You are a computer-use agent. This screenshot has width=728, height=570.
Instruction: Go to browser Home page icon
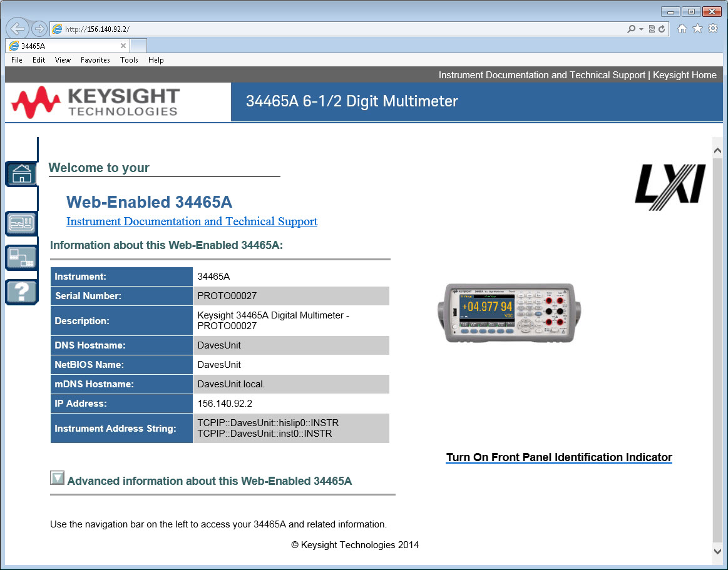pyautogui.click(x=682, y=29)
